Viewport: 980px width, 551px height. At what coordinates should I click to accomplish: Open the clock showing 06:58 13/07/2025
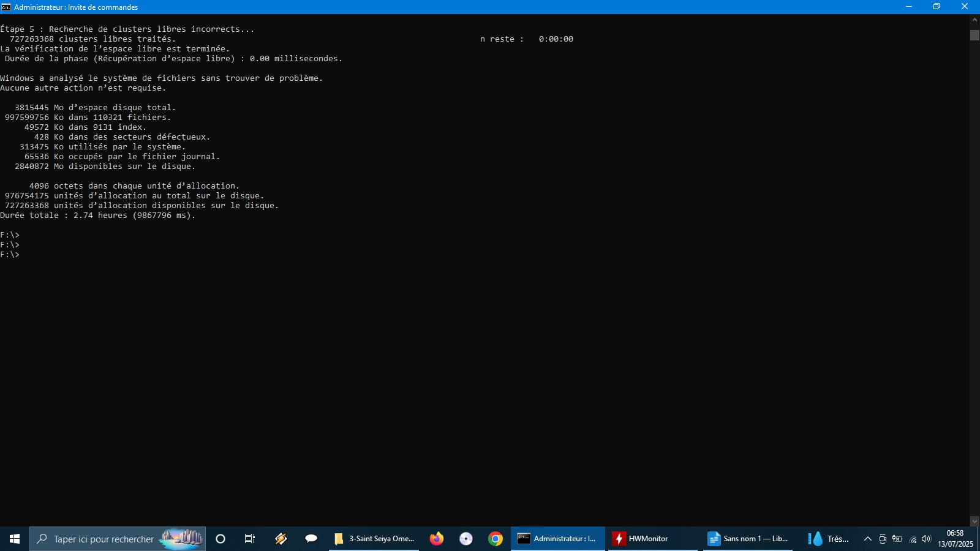click(955, 539)
